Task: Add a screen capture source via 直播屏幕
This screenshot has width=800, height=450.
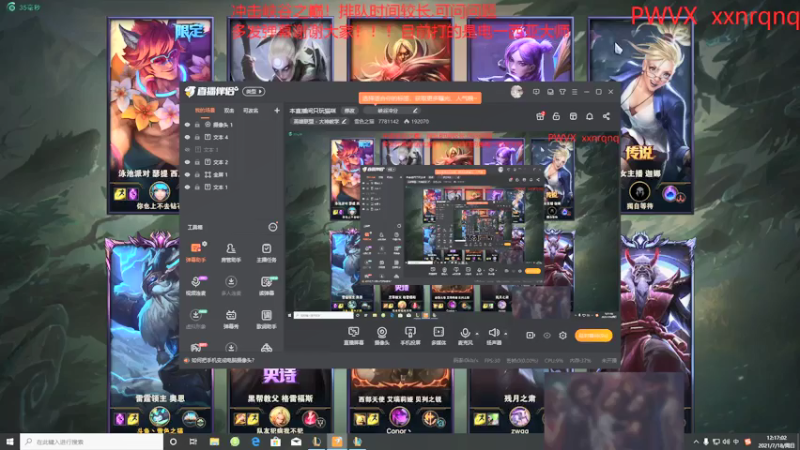Action: pyautogui.click(x=354, y=336)
